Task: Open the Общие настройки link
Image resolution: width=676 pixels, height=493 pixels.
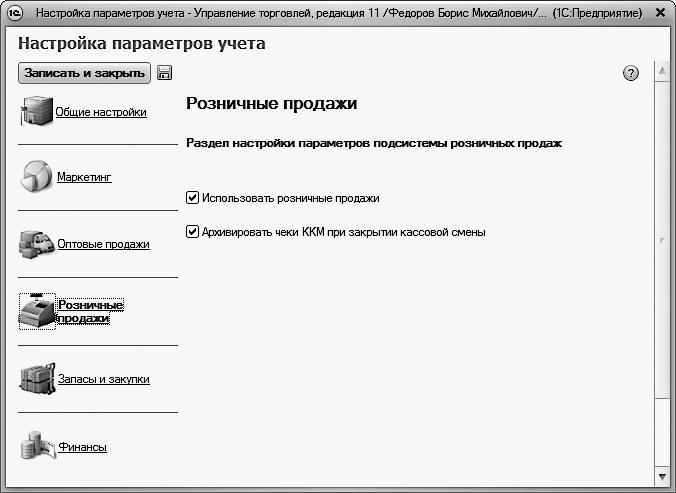Action: [101, 112]
